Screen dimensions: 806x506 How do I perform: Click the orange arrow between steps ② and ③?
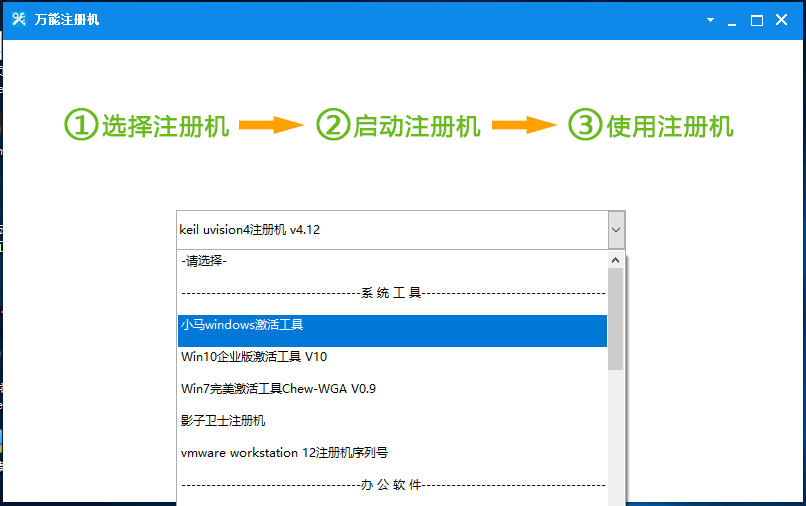(525, 126)
